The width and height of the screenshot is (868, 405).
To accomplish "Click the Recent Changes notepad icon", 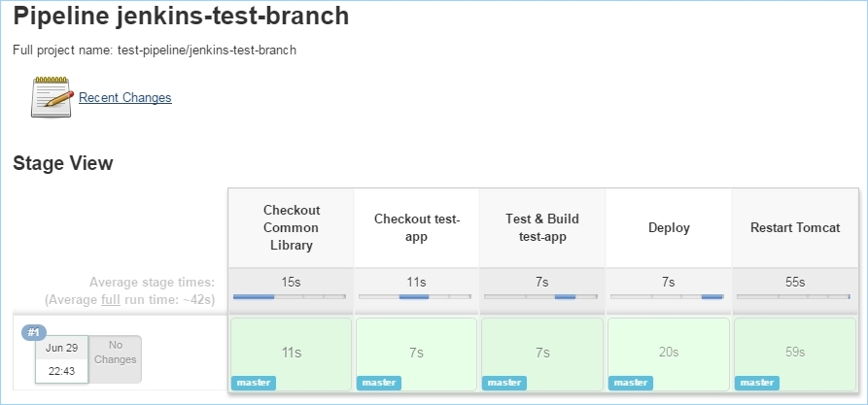I will pyautogui.click(x=52, y=97).
